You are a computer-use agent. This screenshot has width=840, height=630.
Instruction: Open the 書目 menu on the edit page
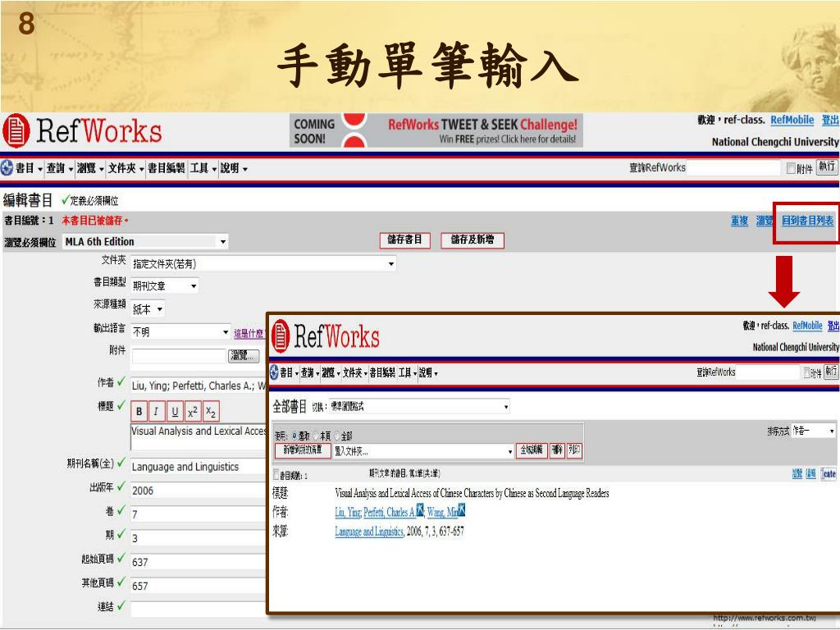coord(29,168)
